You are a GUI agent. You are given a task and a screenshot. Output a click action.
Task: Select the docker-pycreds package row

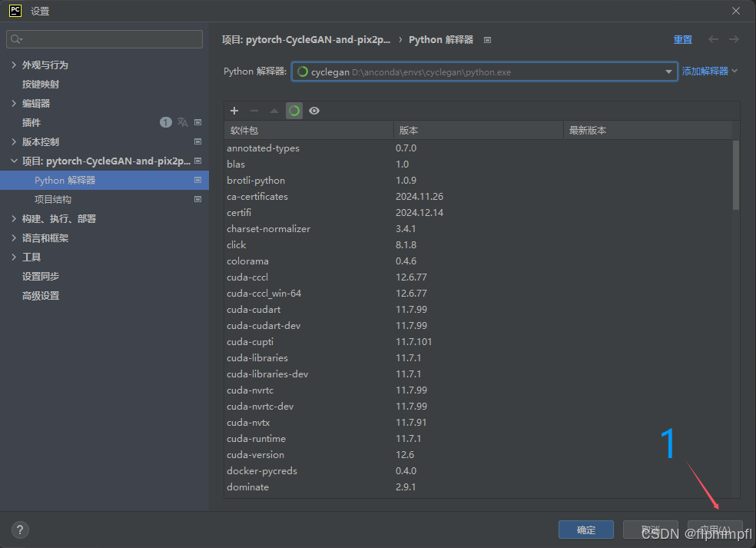click(478, 471)
